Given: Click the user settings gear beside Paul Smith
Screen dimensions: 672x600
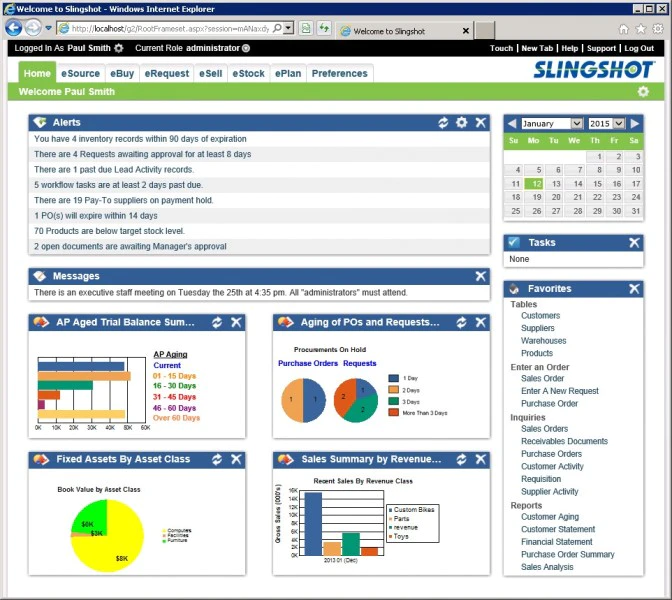Looking at the screenshot, I should click(x=119, y=48).
